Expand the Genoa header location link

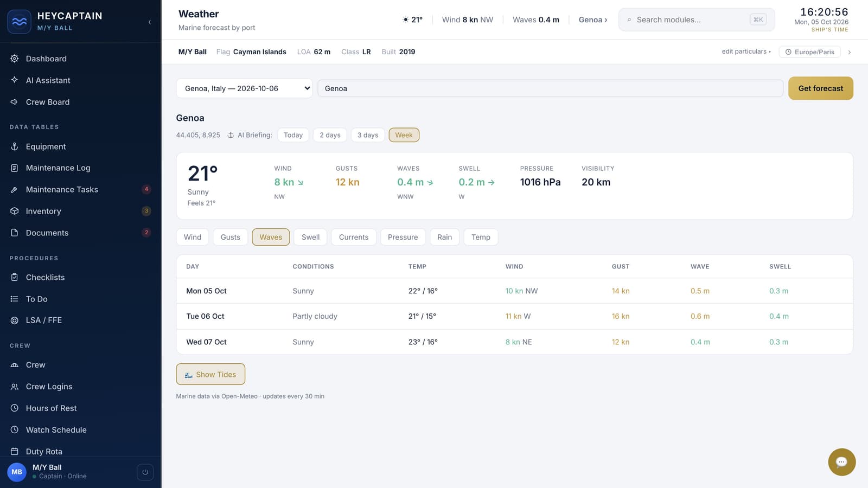[593, 20]
